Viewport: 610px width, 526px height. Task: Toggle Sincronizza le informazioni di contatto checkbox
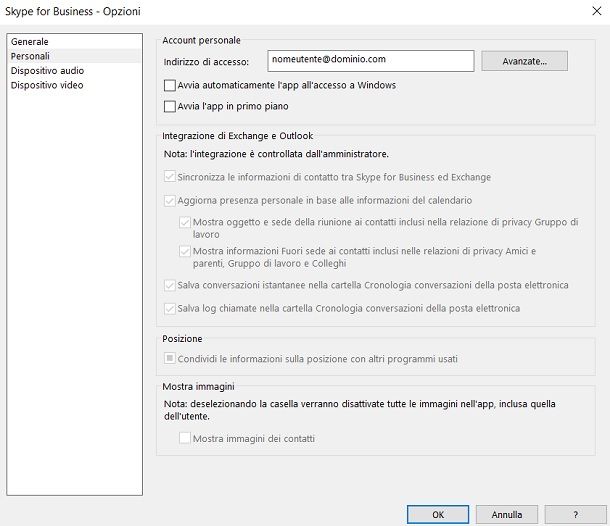tap(170, 177)
